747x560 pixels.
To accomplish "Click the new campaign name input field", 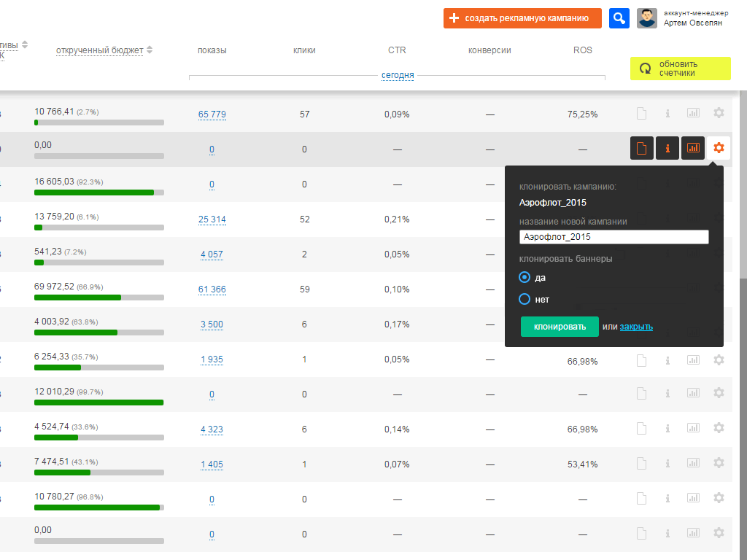I will [614, 237].
